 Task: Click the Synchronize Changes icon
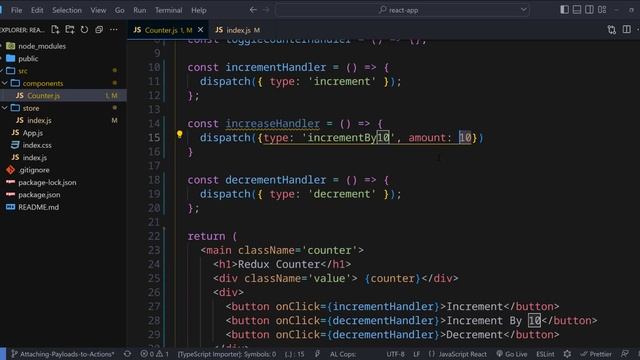[127, 354]
